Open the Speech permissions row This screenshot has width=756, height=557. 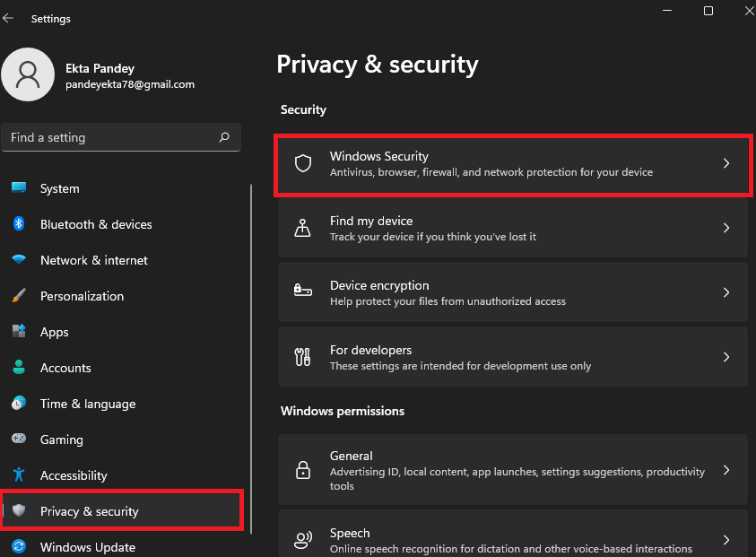tap(511, 539)
